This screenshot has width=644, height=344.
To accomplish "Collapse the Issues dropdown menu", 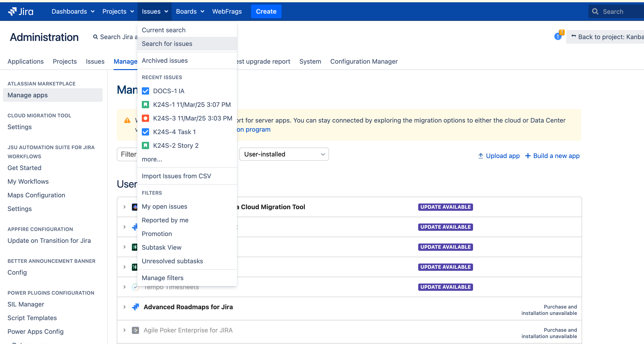I will pyautogui.click(x=155, y=12).
